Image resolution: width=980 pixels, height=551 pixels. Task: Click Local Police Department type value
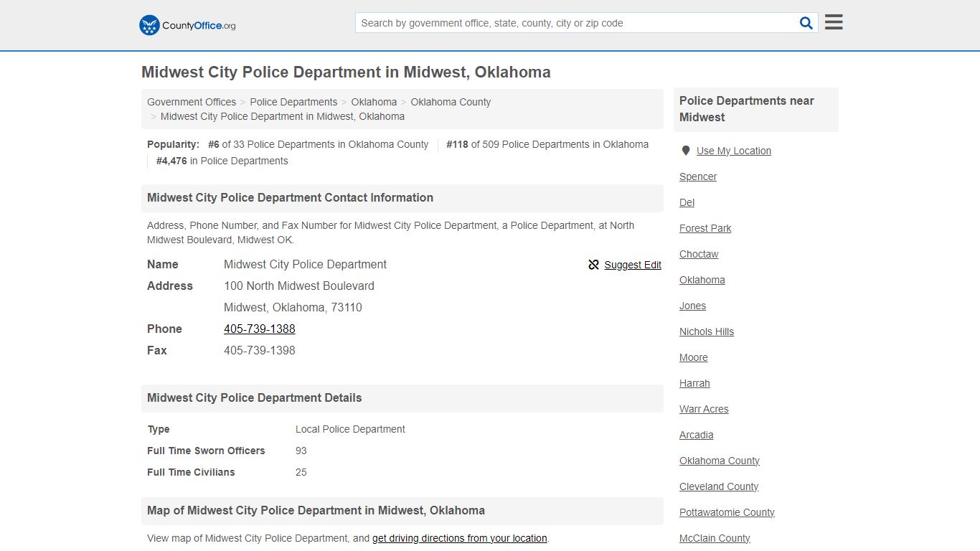click(x=350, y=429)
